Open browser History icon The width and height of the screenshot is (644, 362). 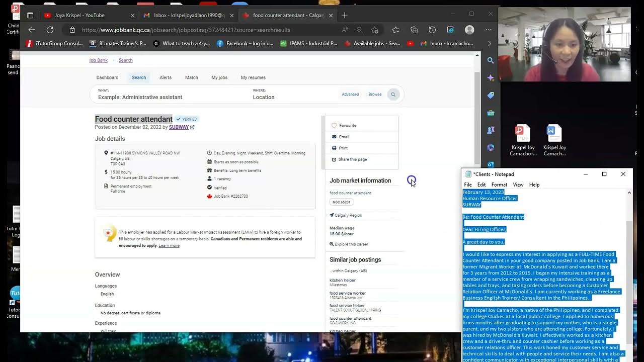coord(432,30)
